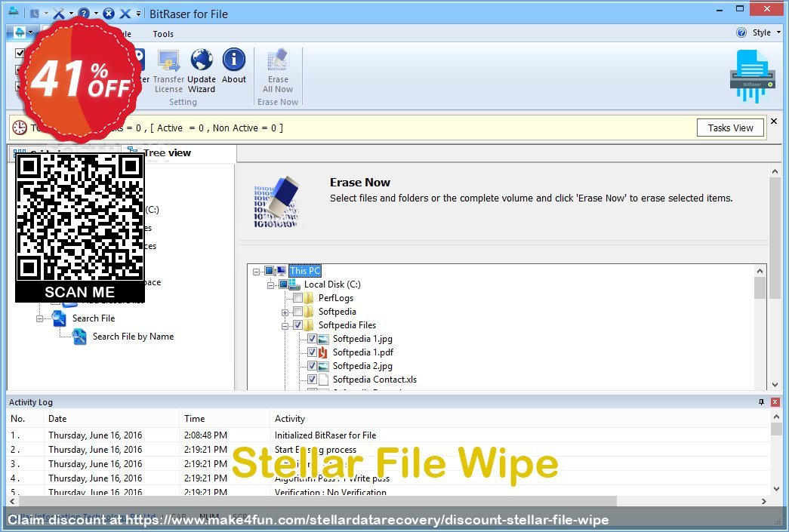Uncheck the Softpedia Files folder checkbox
The image size is (789, 532).
(298, 324)
